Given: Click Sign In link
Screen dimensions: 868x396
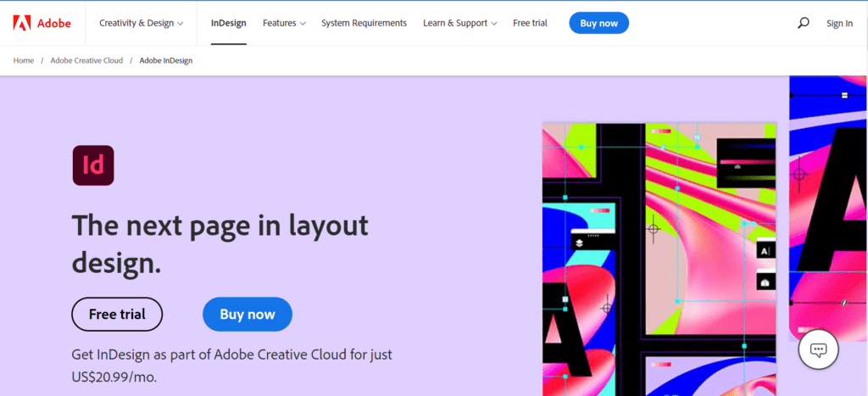Looking at the screenshot, I should pyautogui.click(x=839, y=23).
